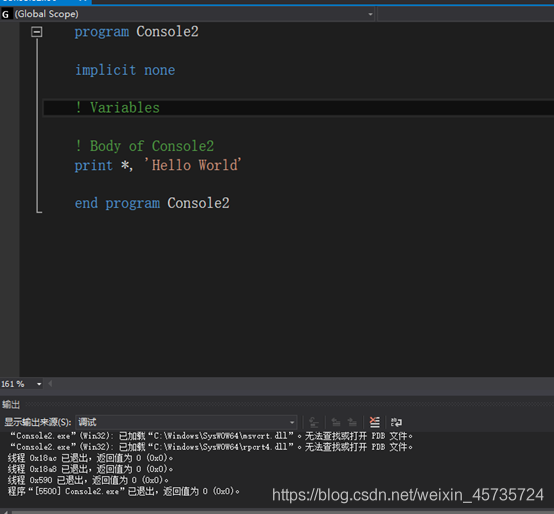
Task: Click the msvcrt.dll loaded output line
Action: point(211,436)
